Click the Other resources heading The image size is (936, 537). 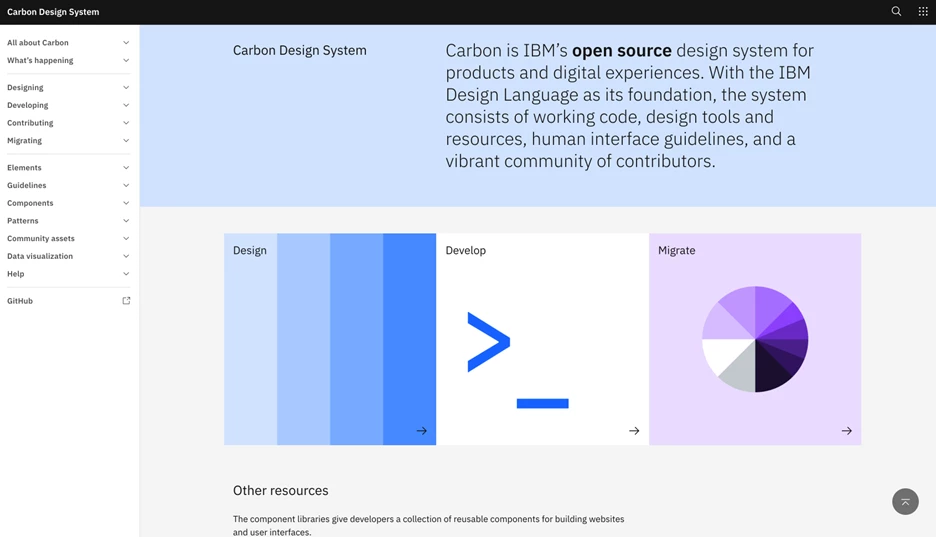[281, 490]
